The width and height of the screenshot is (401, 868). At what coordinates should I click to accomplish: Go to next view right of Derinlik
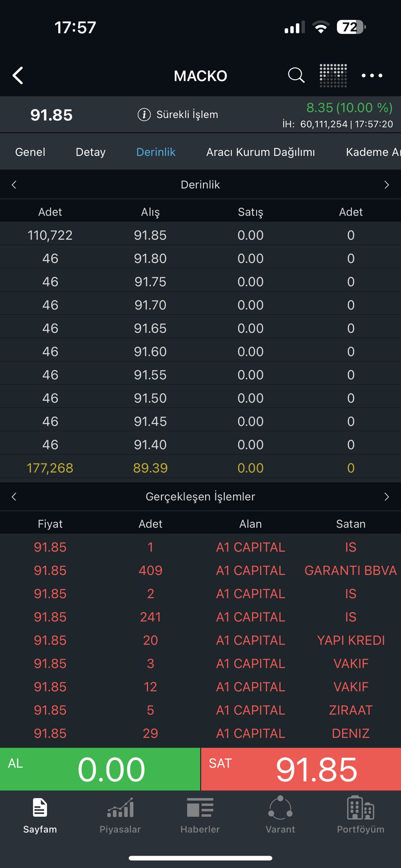click(387, 185)
